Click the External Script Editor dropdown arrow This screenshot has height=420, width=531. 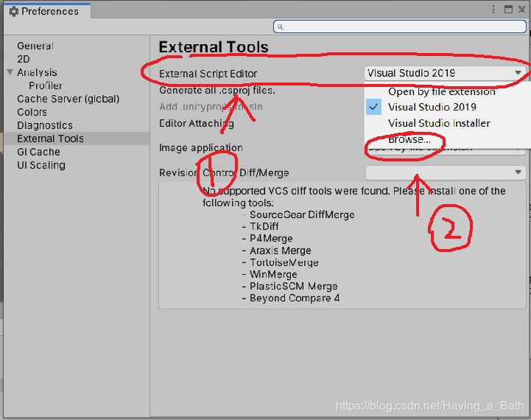[518, 73]
